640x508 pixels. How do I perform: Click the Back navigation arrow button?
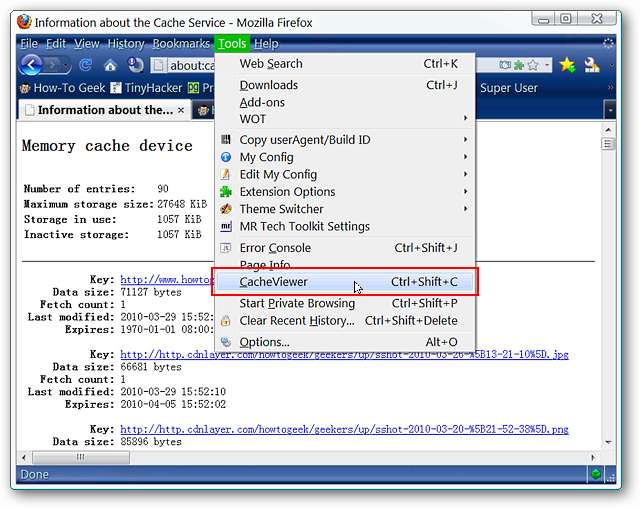pos(31,65)
